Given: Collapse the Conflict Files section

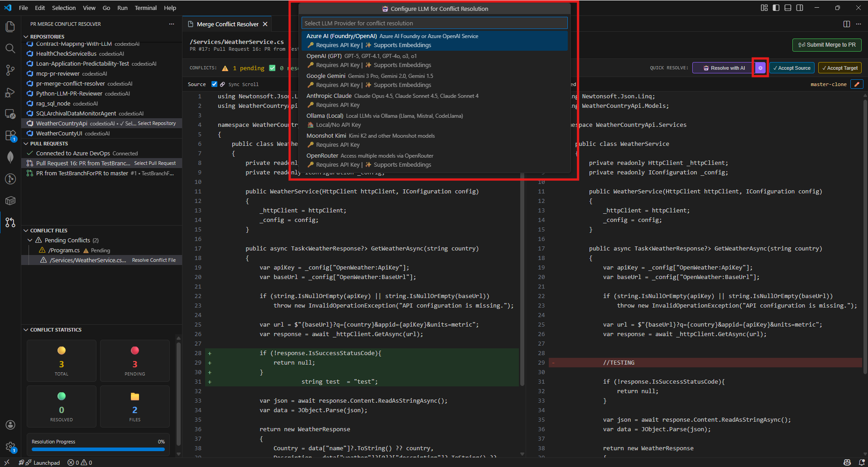Looking at the screenshot, I should 26,231.
